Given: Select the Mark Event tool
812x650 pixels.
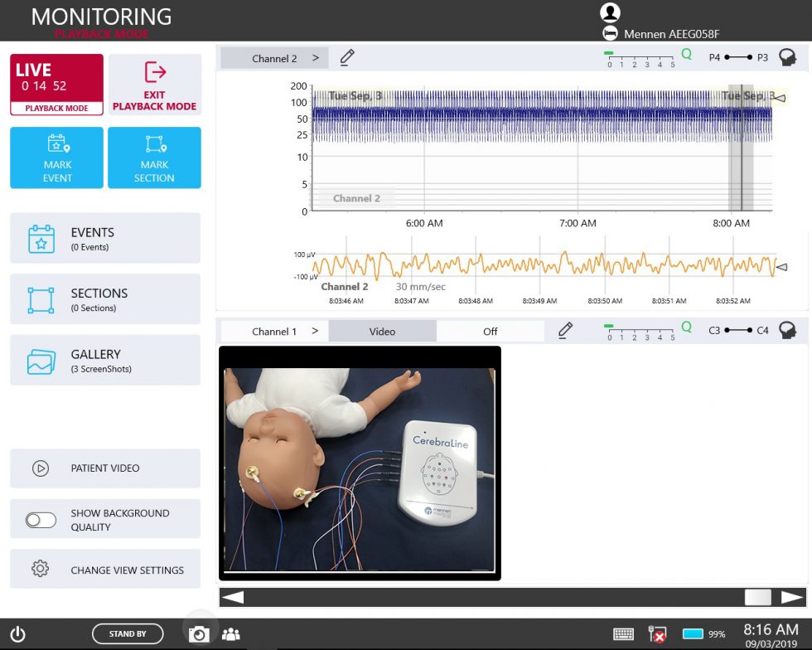Looking at the screenshot, I should 56,158.
